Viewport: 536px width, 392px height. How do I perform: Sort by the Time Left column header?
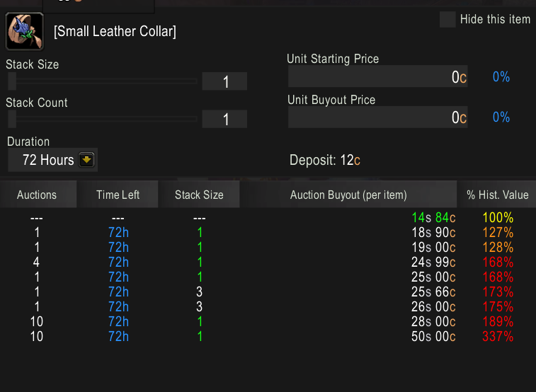pyautogui.click(x=118, y=195)
